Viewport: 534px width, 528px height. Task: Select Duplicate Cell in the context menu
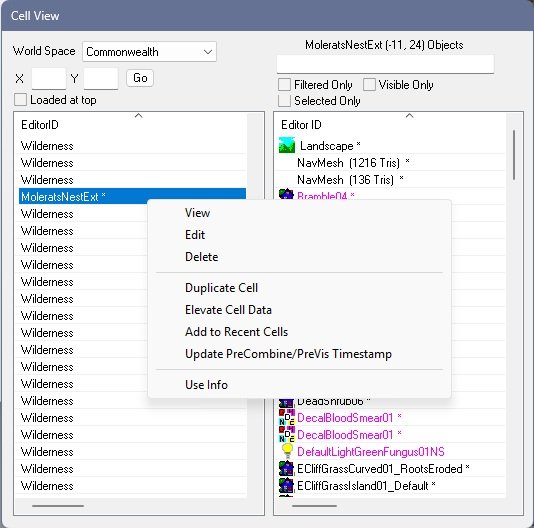click(x=221, y=288)
